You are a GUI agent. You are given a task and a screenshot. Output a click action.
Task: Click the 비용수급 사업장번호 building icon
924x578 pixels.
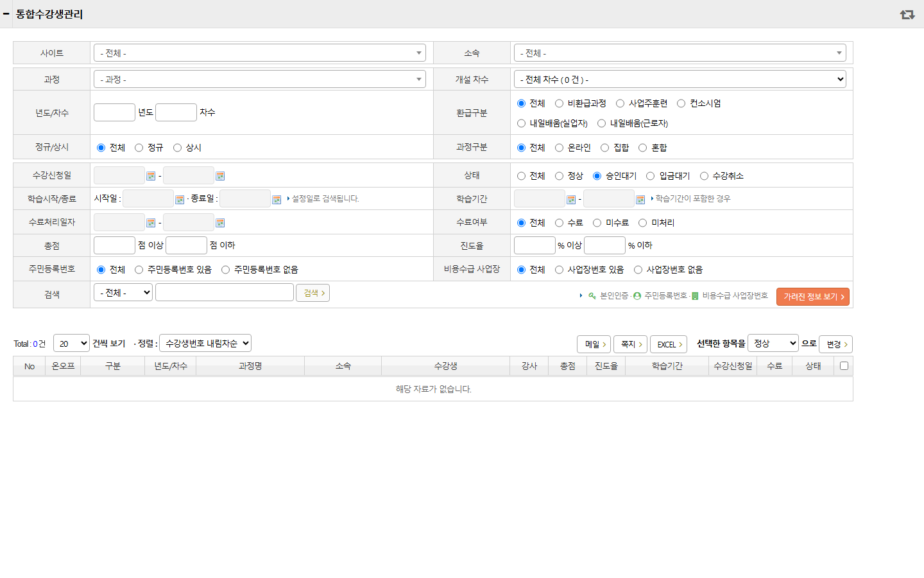[x=695, y=296]
